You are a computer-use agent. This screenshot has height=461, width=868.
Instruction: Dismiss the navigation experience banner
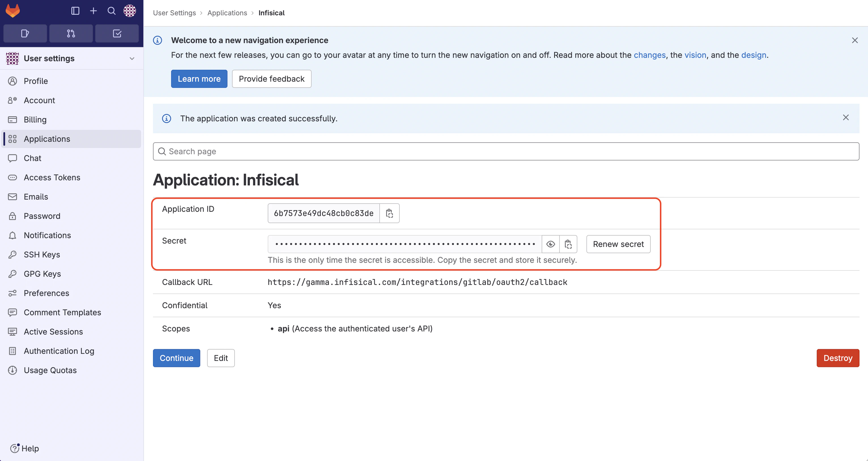855,41
